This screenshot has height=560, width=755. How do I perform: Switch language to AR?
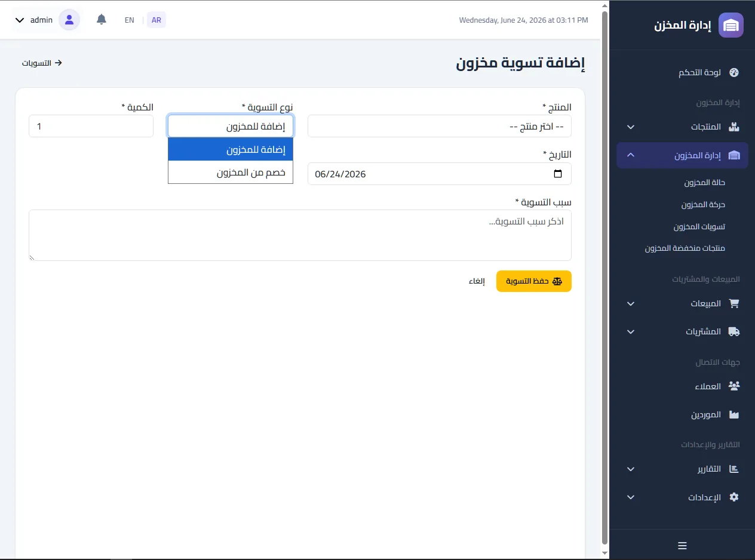tap(156, 20)
